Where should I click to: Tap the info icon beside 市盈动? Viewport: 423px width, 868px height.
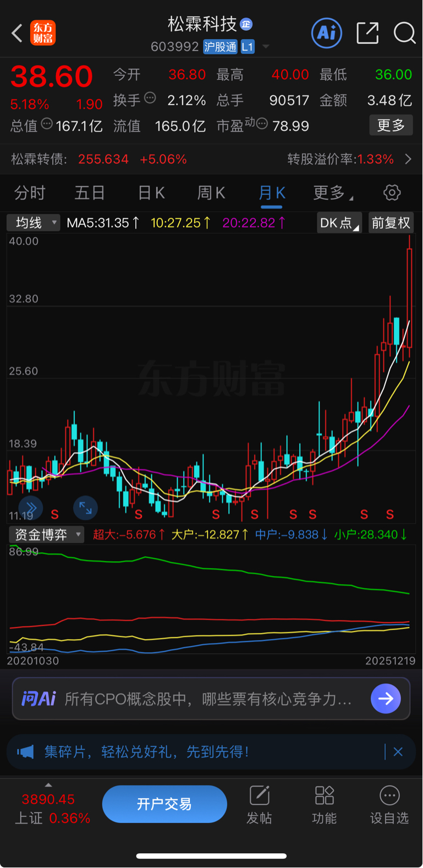[x=262, y=124]
